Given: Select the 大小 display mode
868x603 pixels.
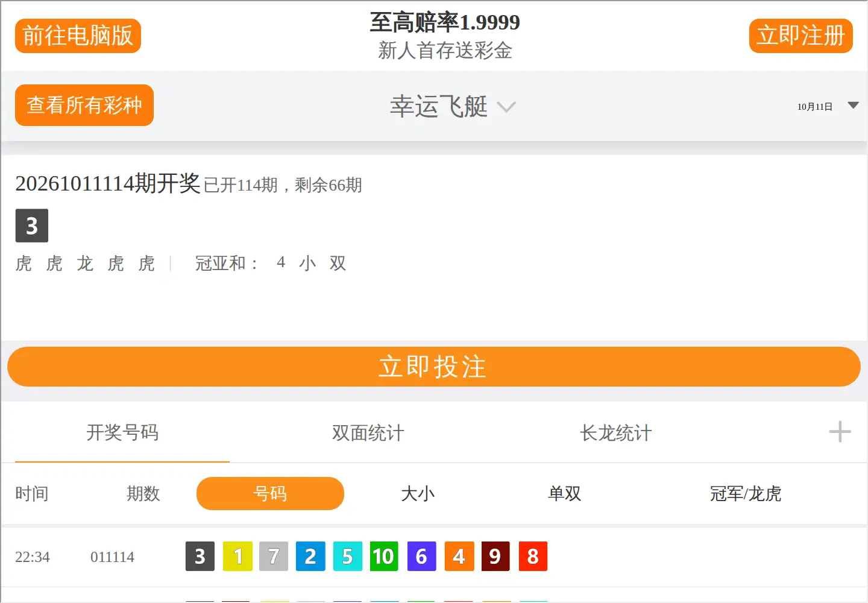Looking at the screenshot, I should (418, 493).
